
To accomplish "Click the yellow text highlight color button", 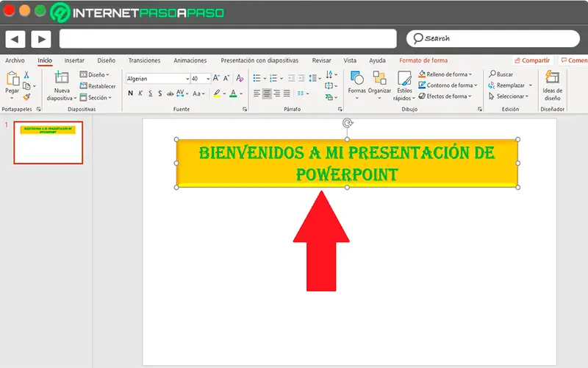I will [216, 93].
